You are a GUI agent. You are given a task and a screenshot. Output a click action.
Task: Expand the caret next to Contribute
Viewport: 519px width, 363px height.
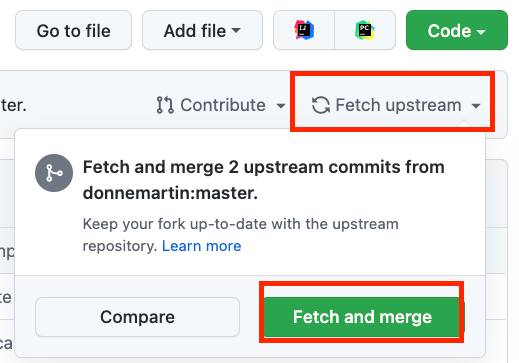(x=281, y=106)
